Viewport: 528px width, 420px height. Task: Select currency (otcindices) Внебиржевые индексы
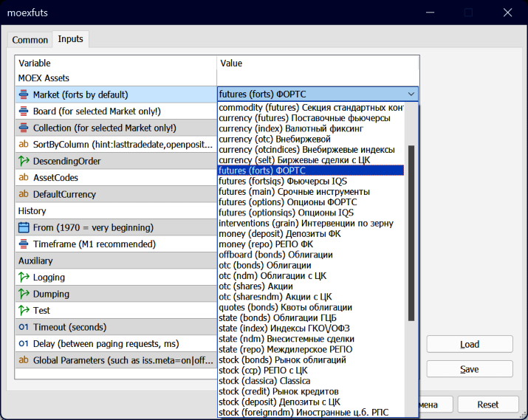tap(311, 150)
